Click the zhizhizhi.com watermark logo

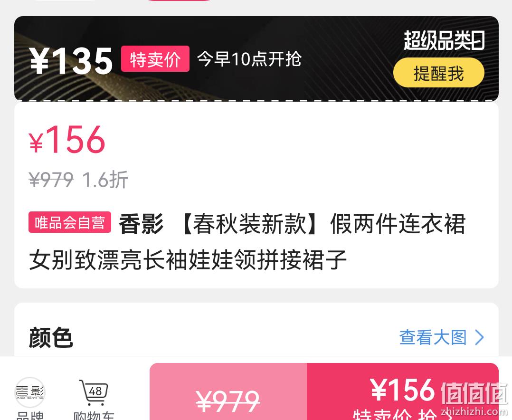pos(474,399)
